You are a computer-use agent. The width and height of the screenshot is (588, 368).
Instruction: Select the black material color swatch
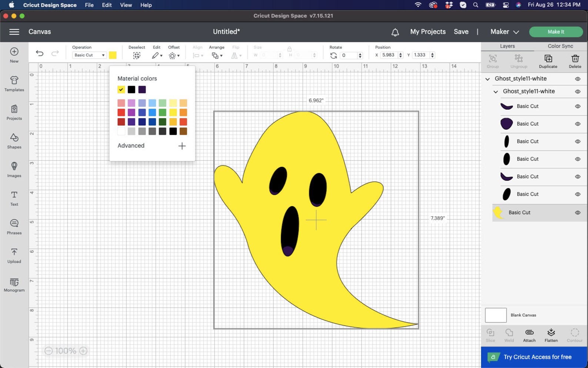click(131, 89)
